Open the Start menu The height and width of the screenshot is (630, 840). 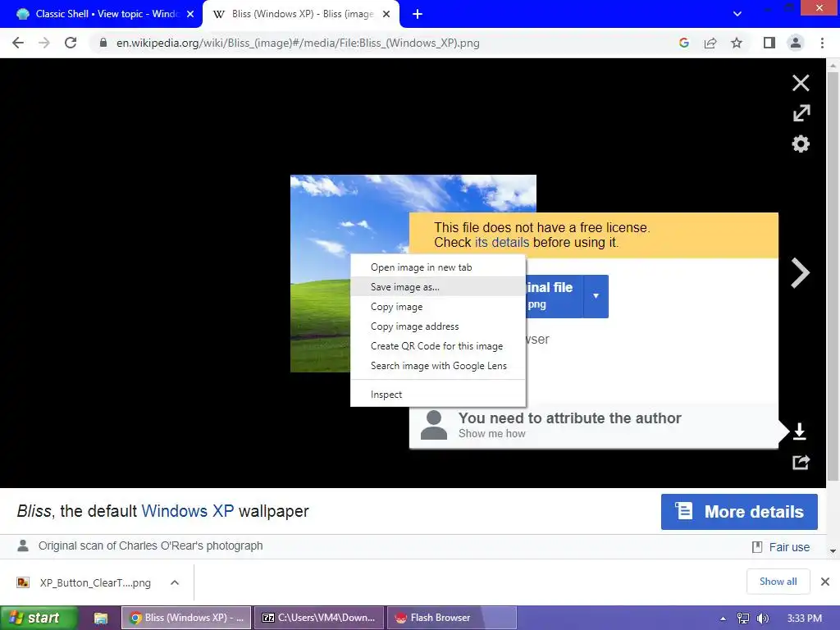click(x=39, y=618)
